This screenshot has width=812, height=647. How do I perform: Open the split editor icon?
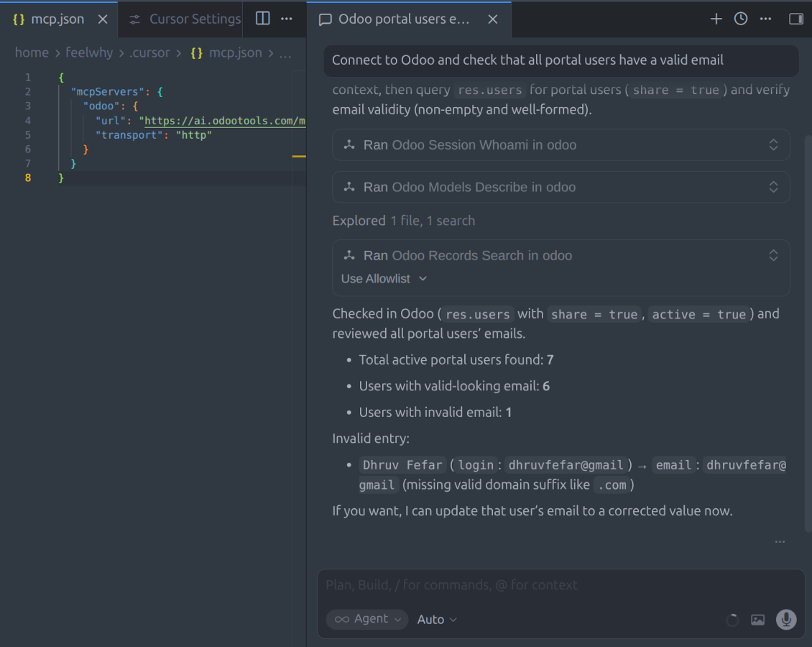click(x=262, y=18)
